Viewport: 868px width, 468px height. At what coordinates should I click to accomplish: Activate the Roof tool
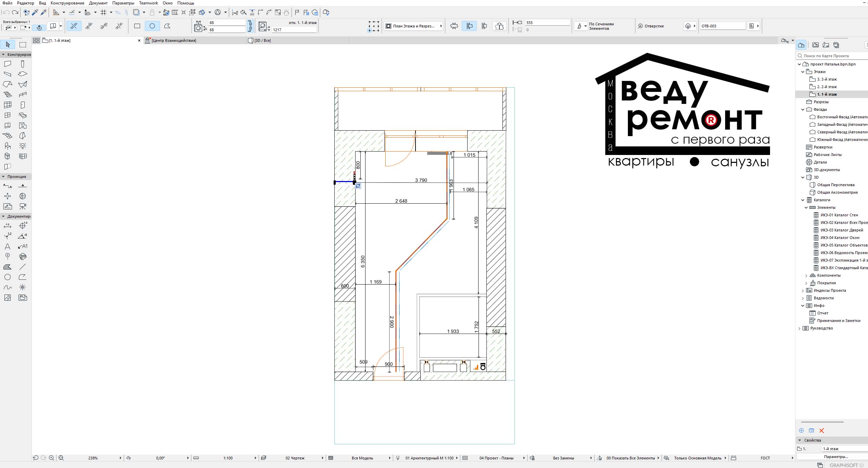[8, 84]
